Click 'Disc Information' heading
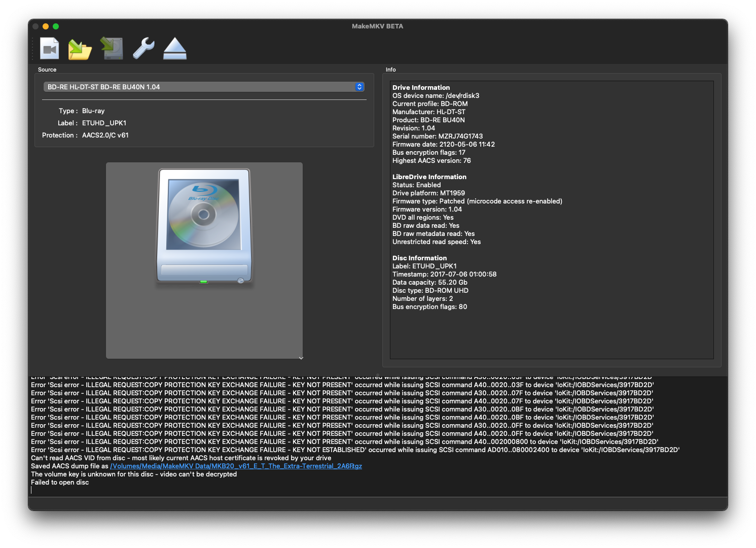This screenshot has height=548, width=756. (419, 258)
